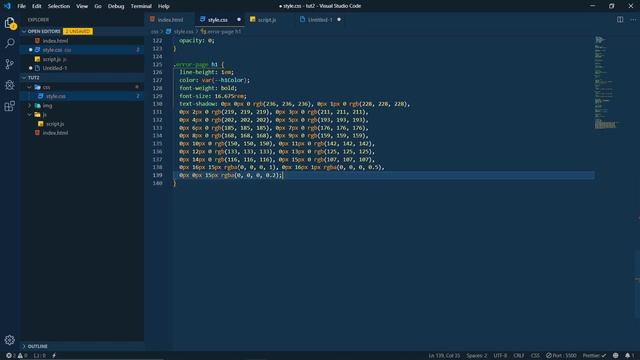Open the Extensions view

(x=10, y=106)
